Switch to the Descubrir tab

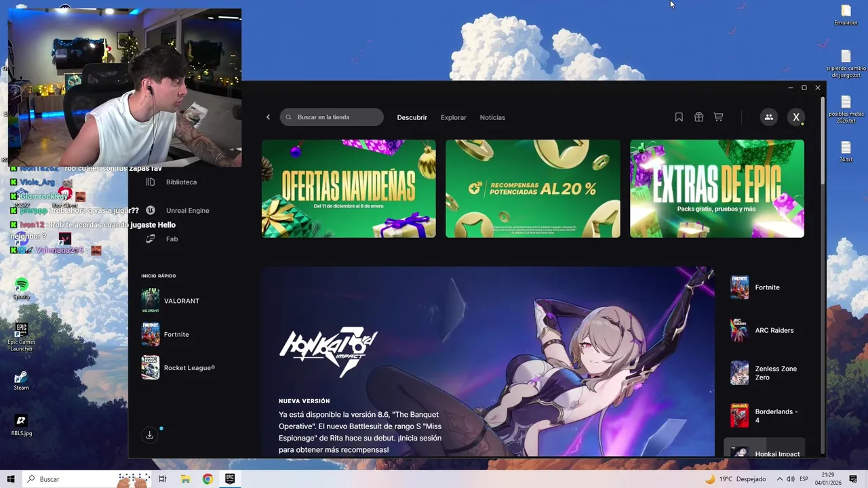point(412,117)
